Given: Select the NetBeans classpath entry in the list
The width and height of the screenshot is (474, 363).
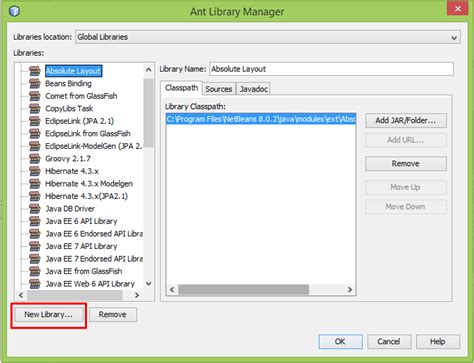Looking at the screenshot, I should point(261,119).
